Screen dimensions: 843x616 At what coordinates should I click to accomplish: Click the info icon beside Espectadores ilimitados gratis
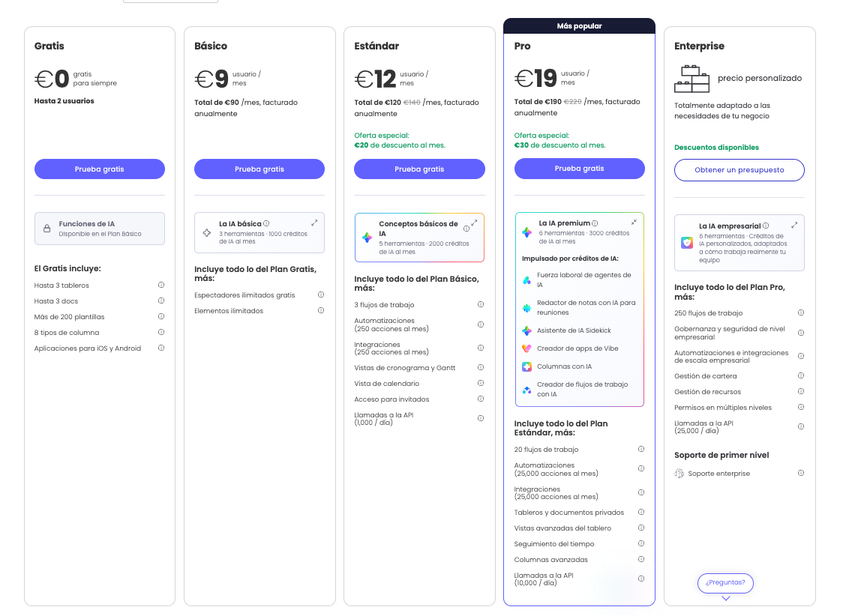[321, 295]
